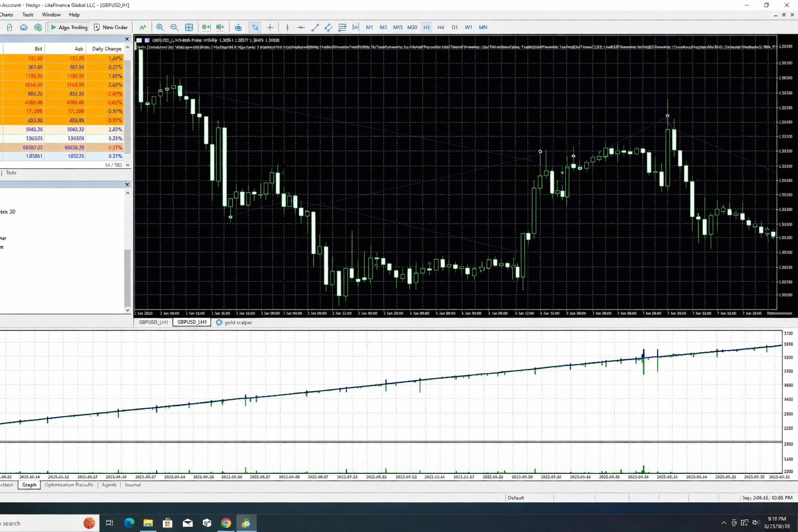Open the Window menu
The image size is (798, 532).
pos(51,15)
